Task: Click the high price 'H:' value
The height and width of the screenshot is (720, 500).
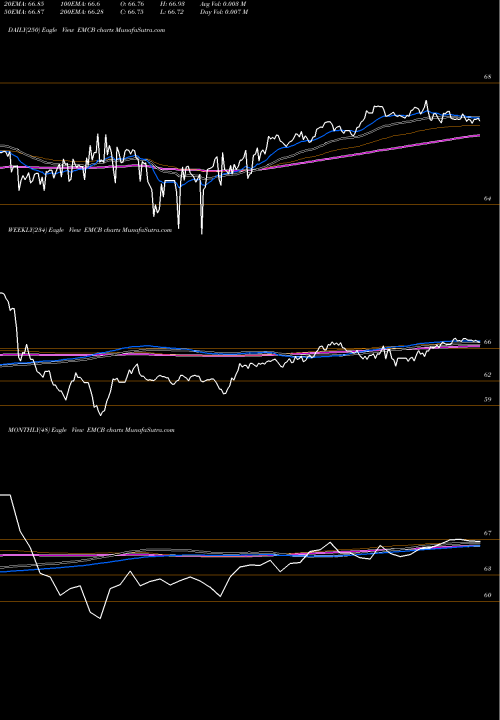Action: [x=173, y=4]
